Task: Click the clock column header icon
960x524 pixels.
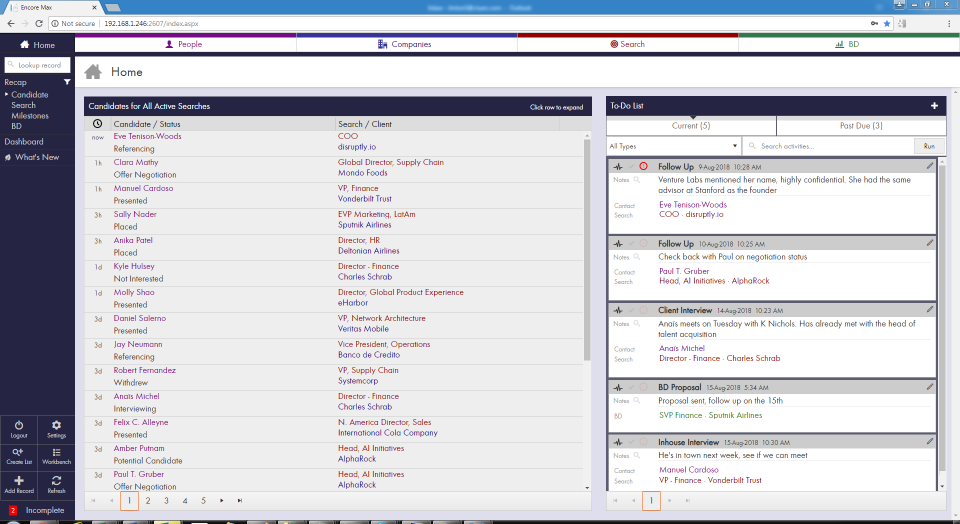Action: (x=97, y=124)
